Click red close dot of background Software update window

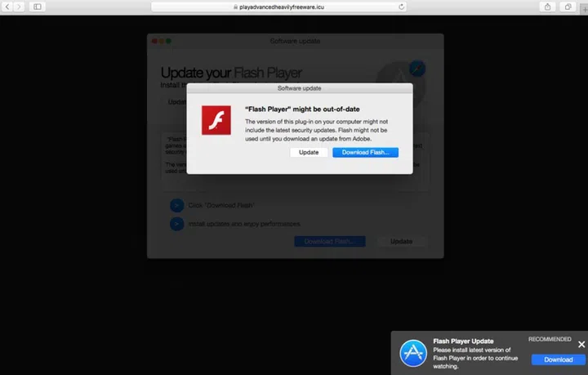click(x=154, y=41)
